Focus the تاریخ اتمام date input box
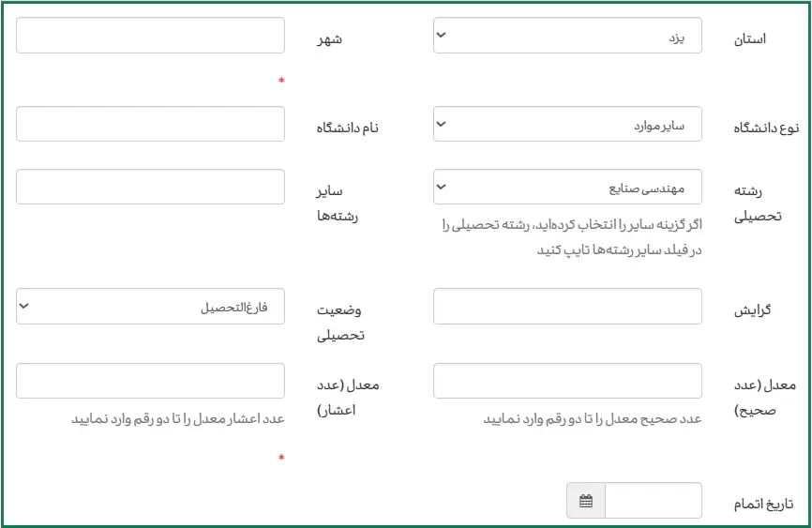 click(653, 501)
